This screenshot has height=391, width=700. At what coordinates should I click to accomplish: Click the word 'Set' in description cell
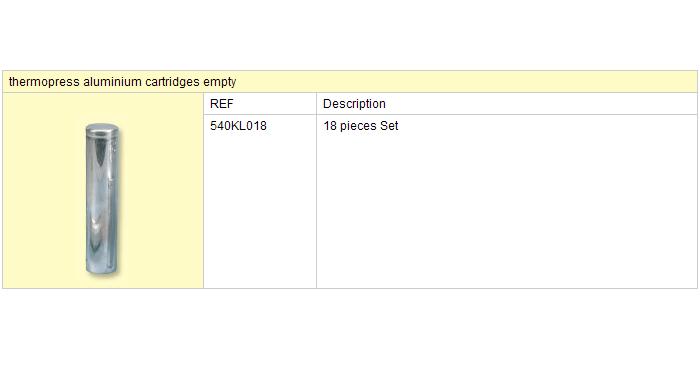tap(389, 126)
